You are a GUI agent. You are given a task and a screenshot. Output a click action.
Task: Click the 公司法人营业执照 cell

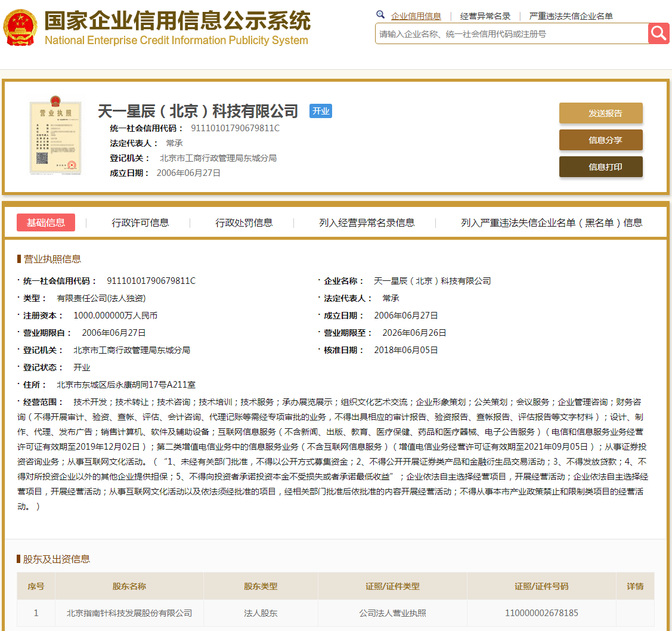392,613
